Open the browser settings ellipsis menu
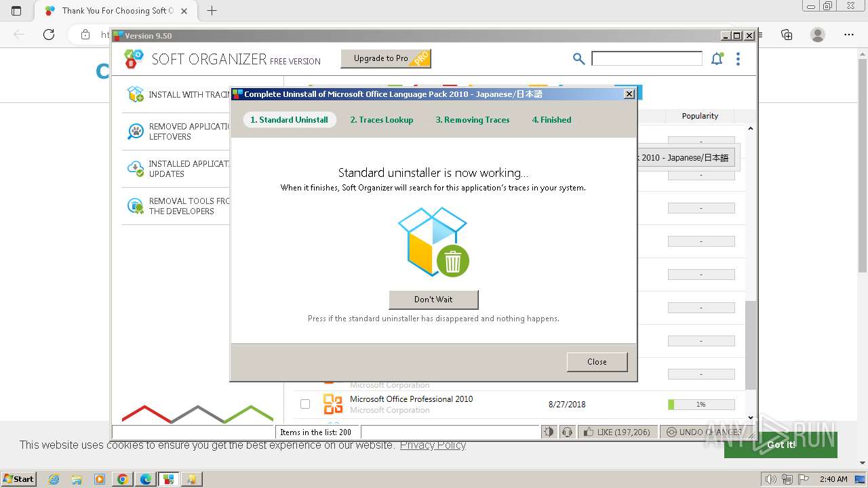The height and width of the screenshot is (488, 868). click(x=849, y=35)
